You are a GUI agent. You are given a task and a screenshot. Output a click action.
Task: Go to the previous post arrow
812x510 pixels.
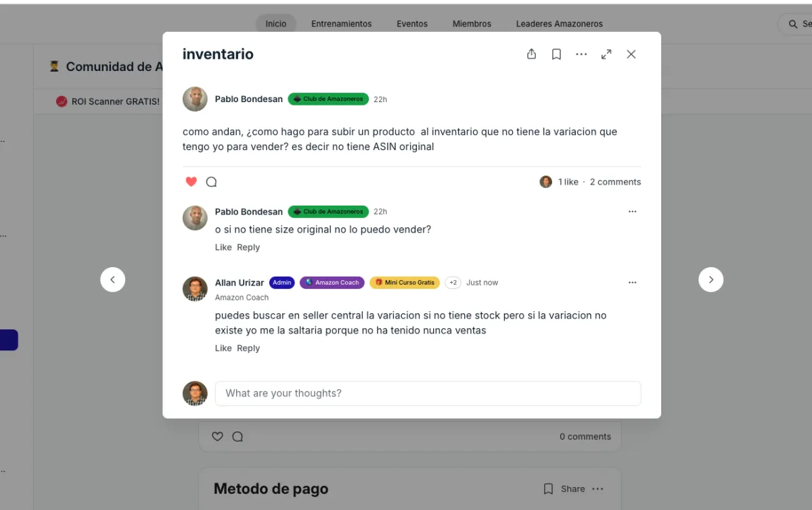click(x=113, y=279)
